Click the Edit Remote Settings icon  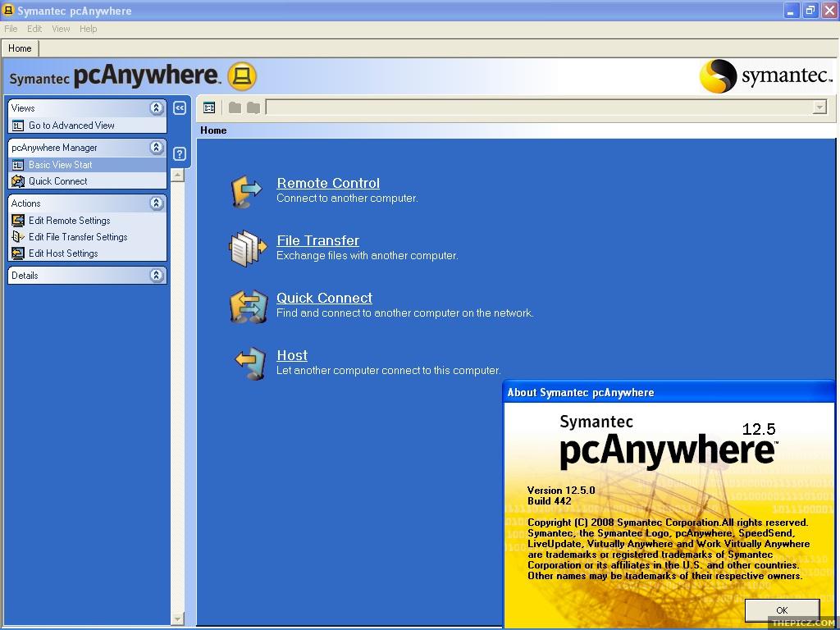tap(18, 221)
